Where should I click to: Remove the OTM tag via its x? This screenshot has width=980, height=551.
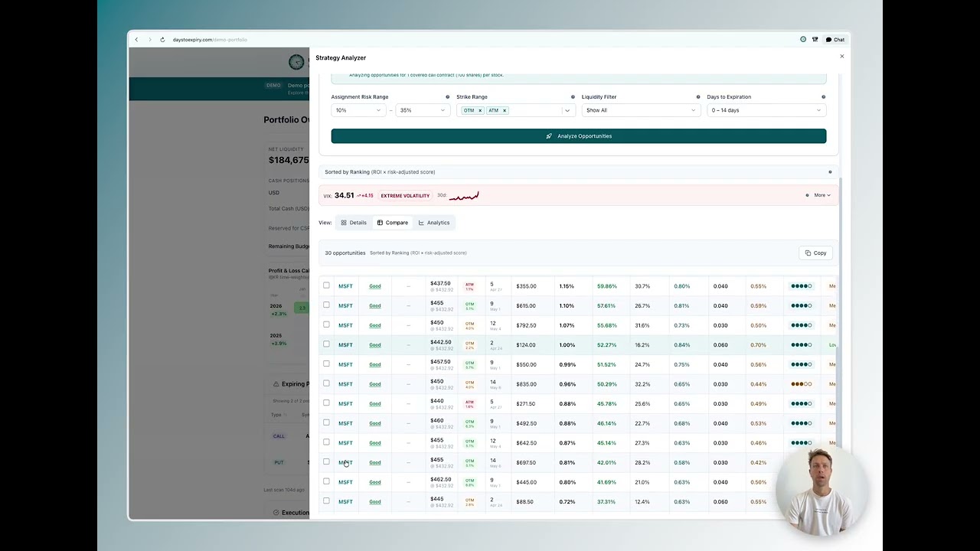480,110
